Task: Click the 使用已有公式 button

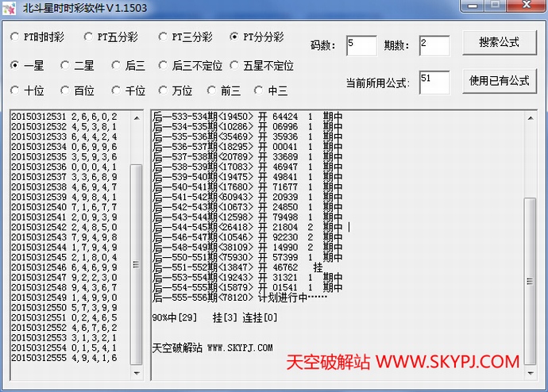Action: tap(499, 80)
